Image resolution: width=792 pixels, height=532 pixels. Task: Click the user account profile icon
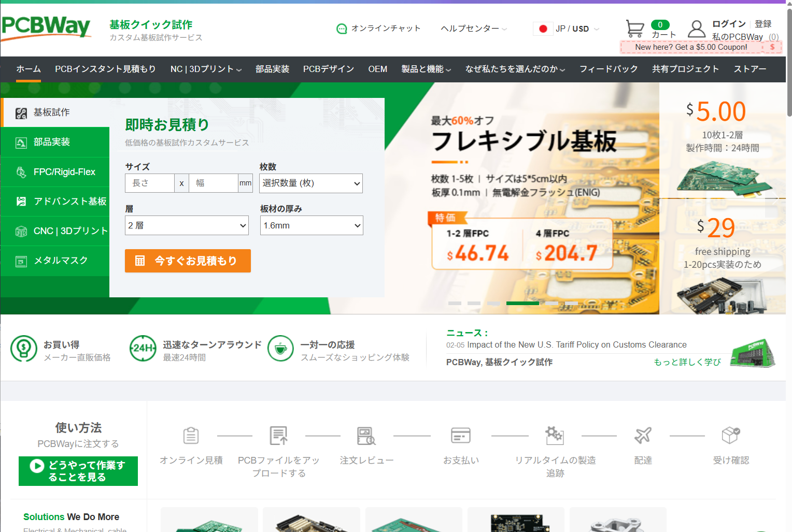pyautogui.click(x=696, y=29)
